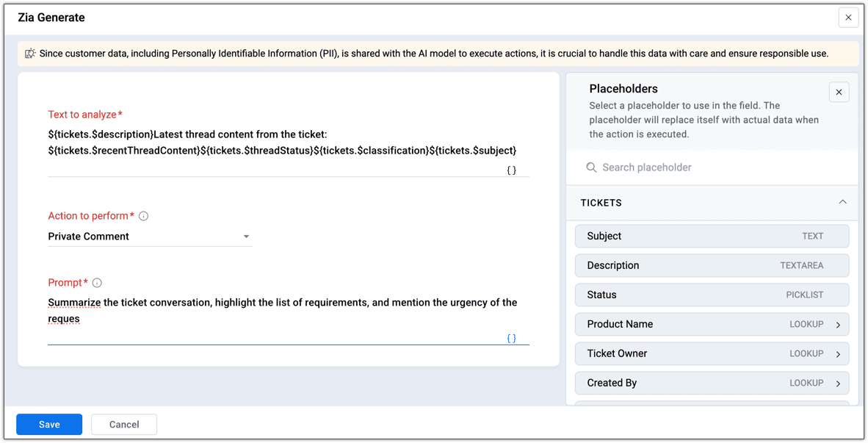Expand the Created By lookup arrow

pos(838,383)
